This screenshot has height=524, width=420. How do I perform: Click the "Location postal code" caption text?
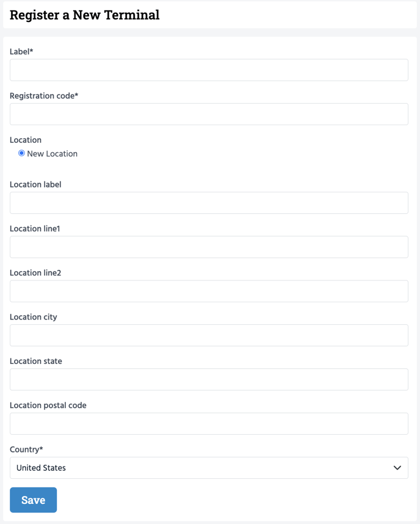(48, 406)
